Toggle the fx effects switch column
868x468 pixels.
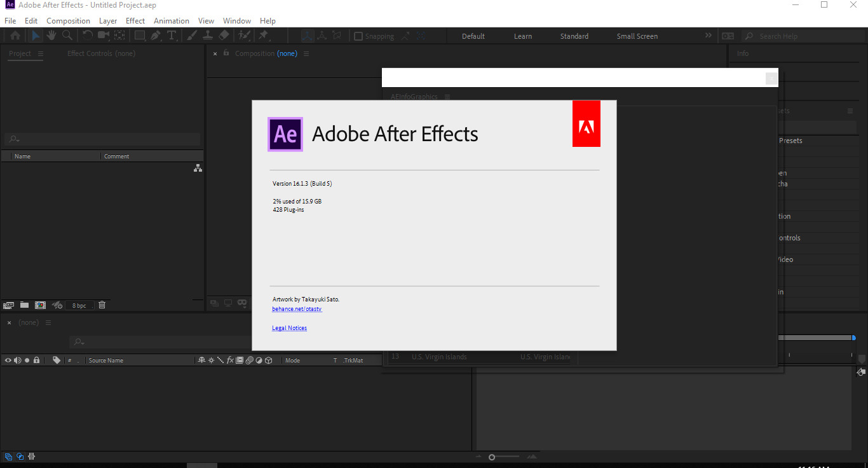click(x=230, y=361)
